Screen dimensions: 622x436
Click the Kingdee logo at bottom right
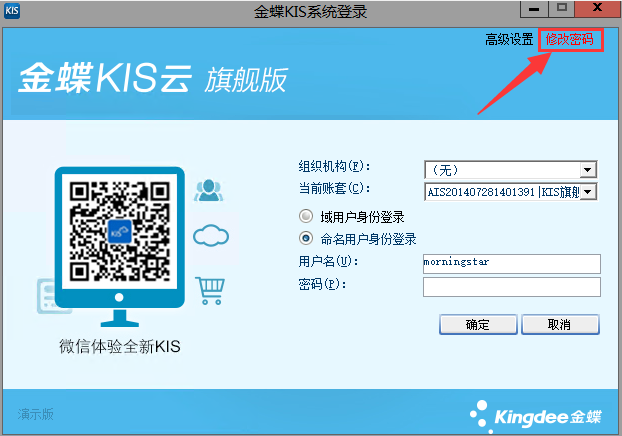536,416
